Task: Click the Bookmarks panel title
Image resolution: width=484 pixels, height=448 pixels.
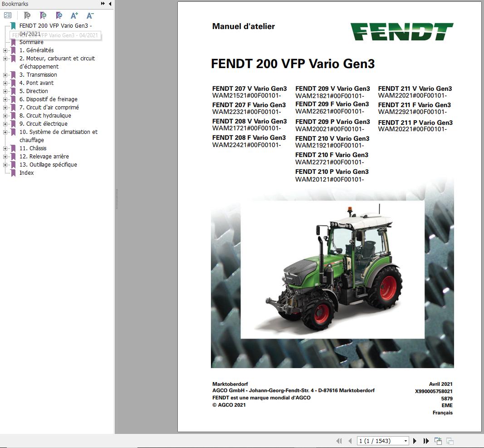Action: point(15,4)
